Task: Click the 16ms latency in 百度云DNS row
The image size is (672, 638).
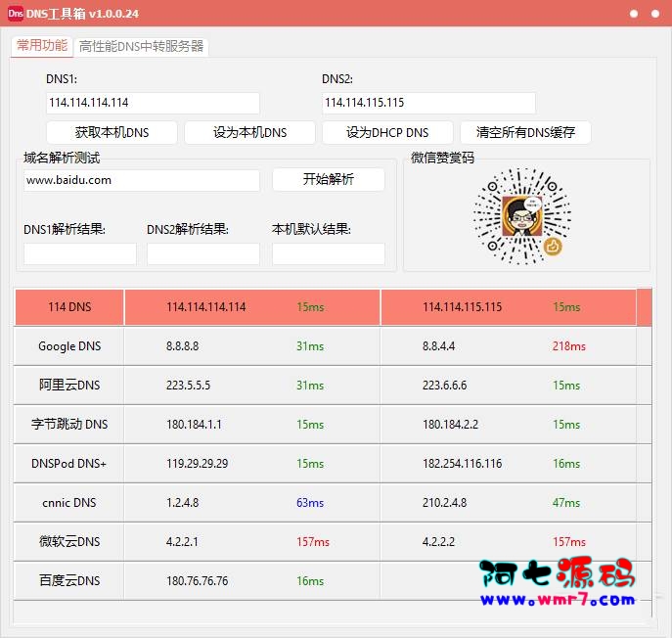Action: click(310, 581)
